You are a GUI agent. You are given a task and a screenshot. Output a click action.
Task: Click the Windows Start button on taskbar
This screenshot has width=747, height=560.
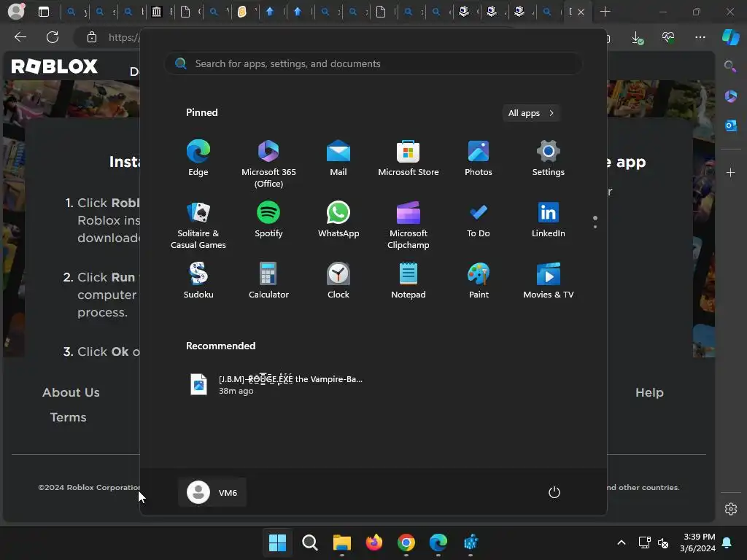point(277,542)
